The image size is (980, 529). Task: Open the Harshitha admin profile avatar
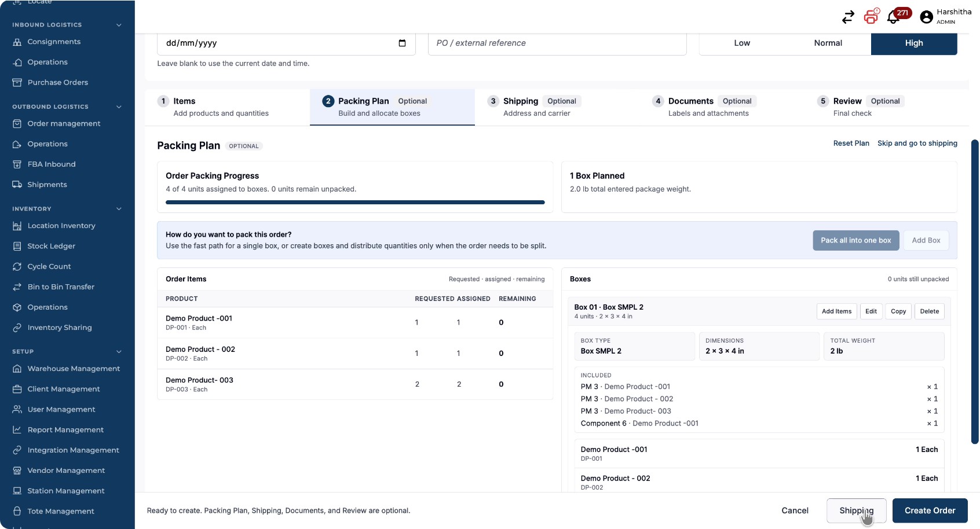(927, 17)
